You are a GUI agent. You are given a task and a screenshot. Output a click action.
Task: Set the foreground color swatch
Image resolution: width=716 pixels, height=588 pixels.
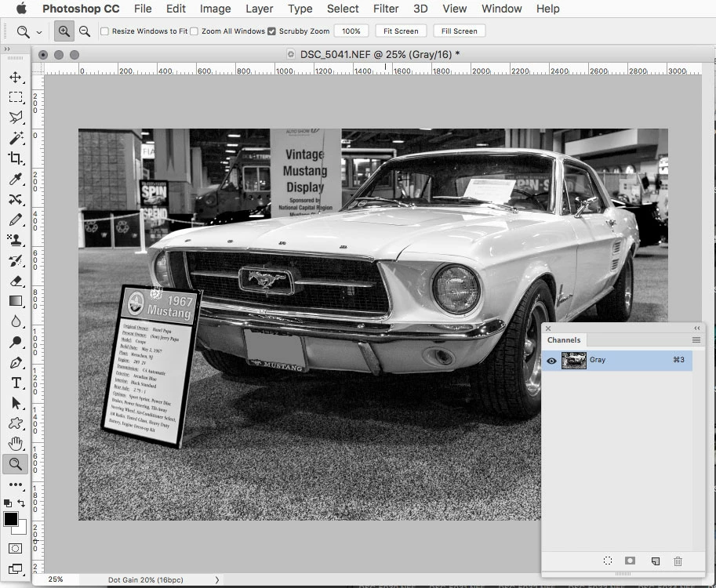point(10,519)
